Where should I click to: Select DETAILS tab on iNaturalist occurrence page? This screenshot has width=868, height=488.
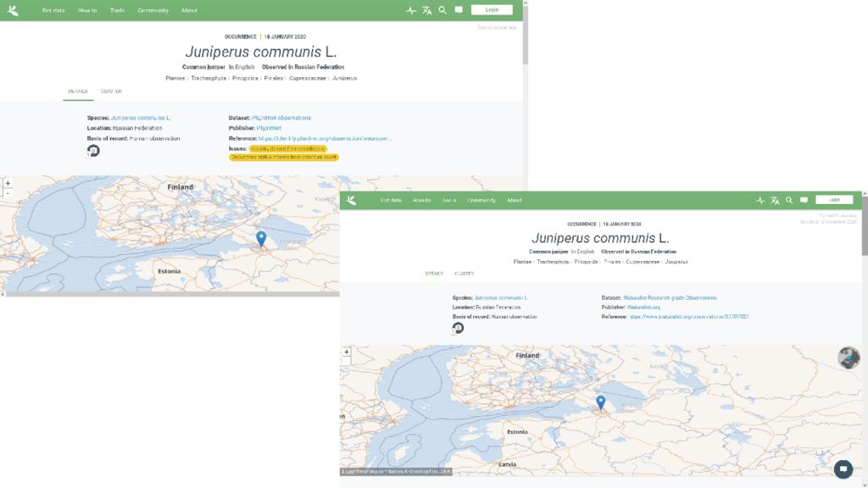[434, 274]
